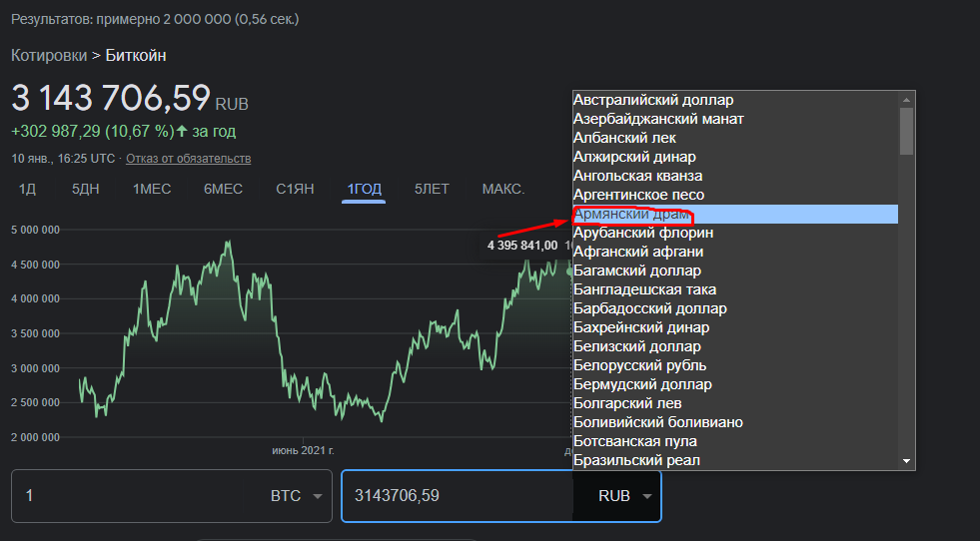Select Боливийский боливиано option

[x=735, y=423]
